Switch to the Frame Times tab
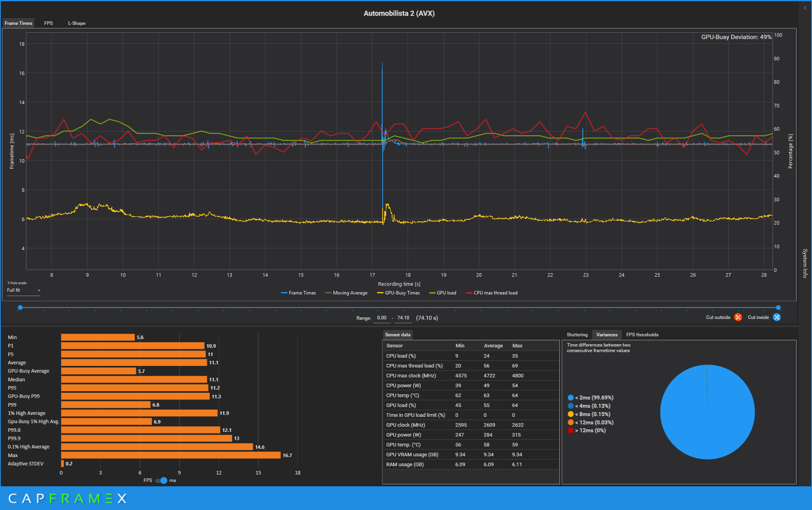Image resolution: width=812 pixels, height=510 pixels. 18,23
